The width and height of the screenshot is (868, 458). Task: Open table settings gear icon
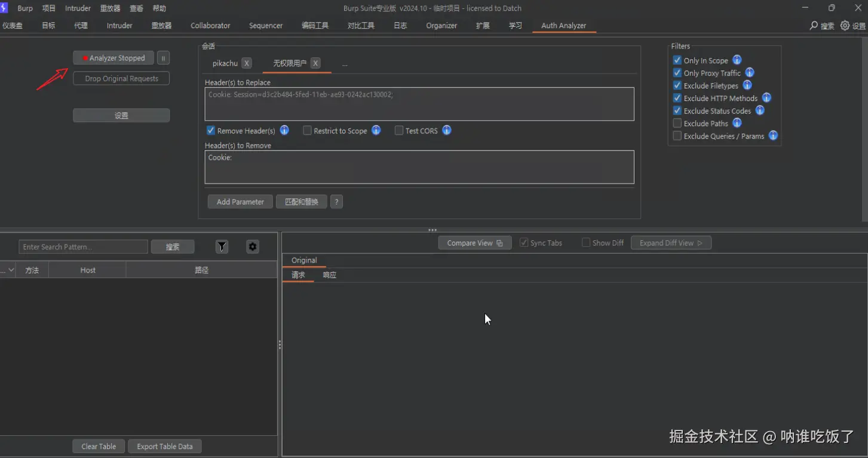253,247
